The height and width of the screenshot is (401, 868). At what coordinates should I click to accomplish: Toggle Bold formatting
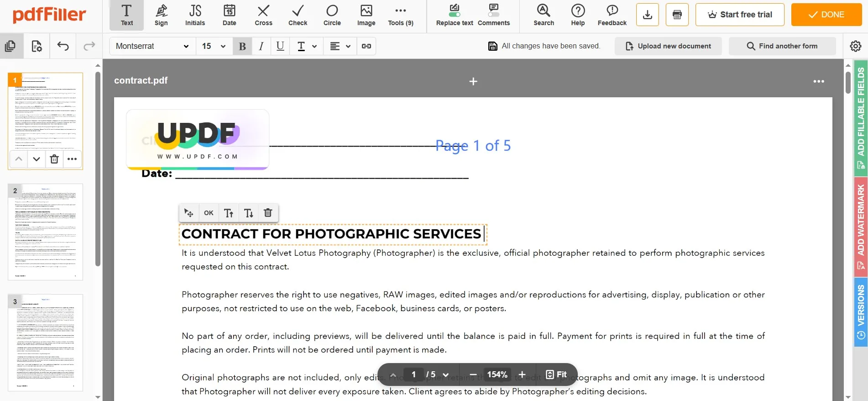click(x=242, y=46)
